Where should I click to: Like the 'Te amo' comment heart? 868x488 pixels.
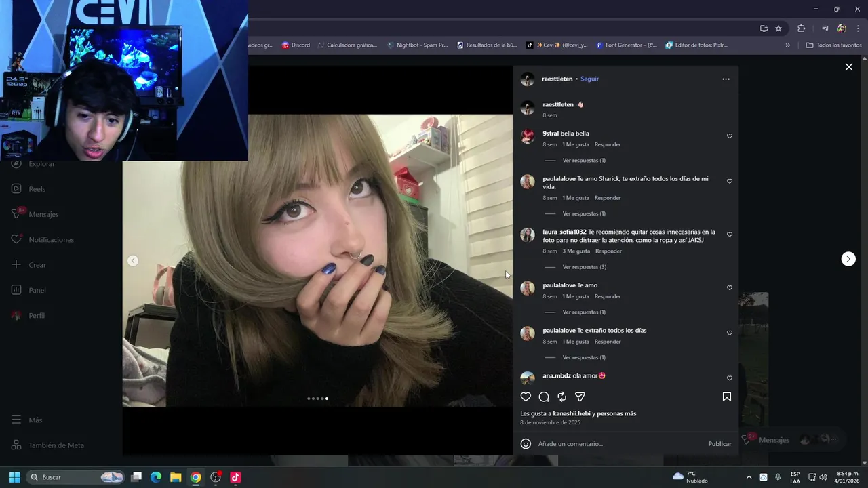point(730,288)
